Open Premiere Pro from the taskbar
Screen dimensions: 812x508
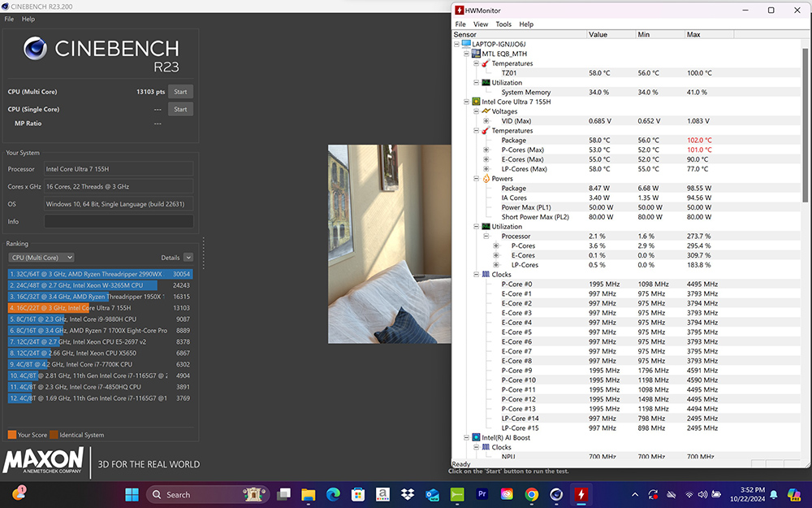[x=482, y=494]
